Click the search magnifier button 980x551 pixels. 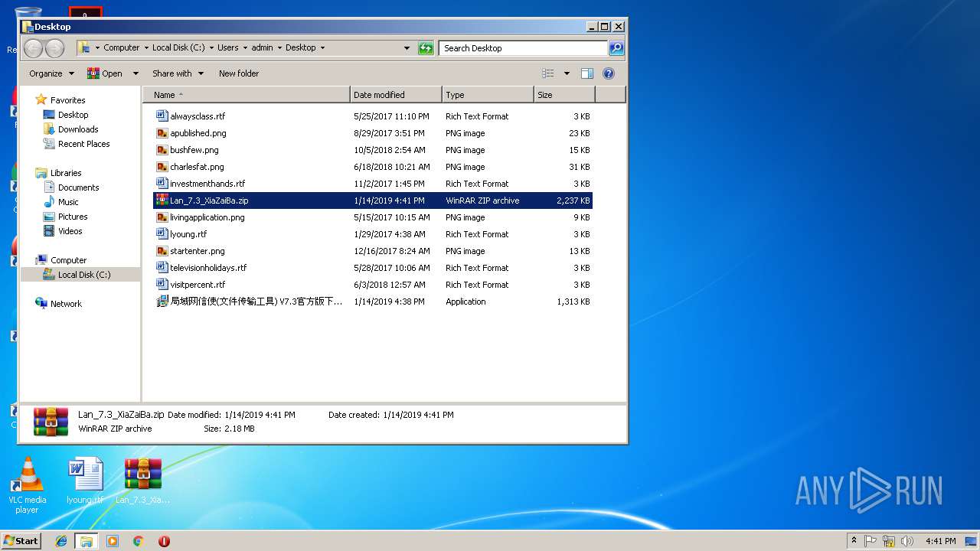pos(616,48)
